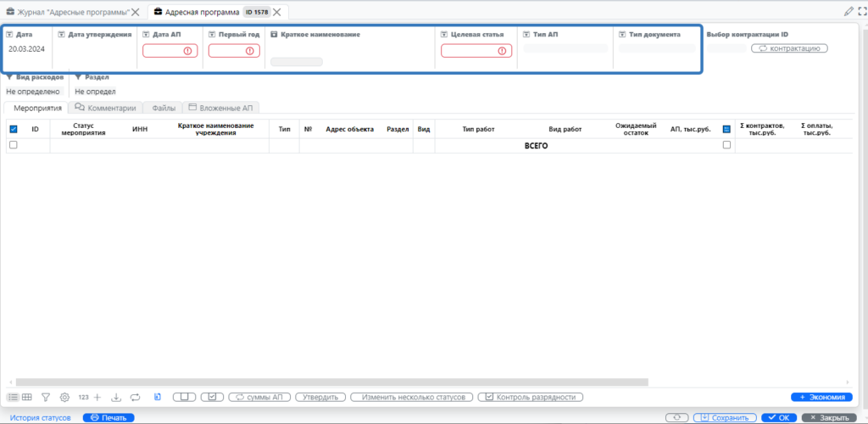
Task: Expand the Раздел filter dropdown
Action: click(x=79, y=77)
